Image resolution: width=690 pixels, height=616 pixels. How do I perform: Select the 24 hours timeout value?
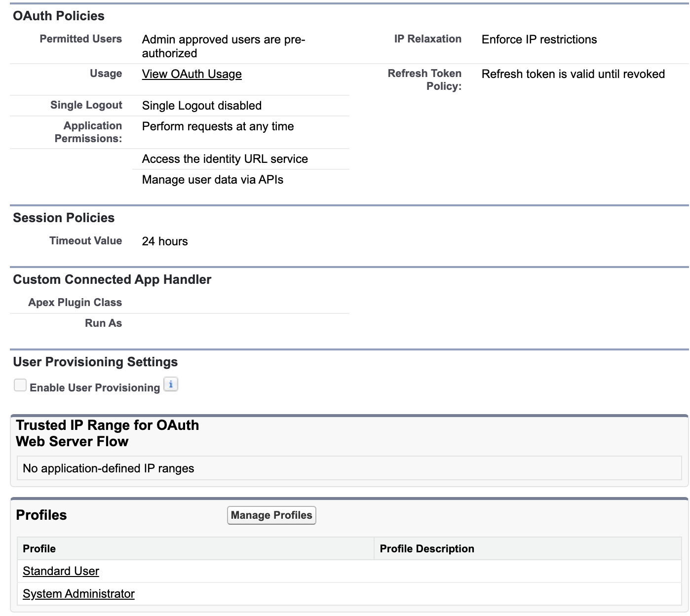coord(165,241)
